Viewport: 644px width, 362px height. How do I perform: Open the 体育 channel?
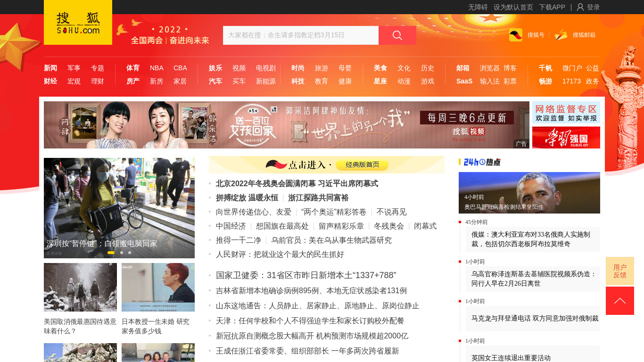(133, 68)
